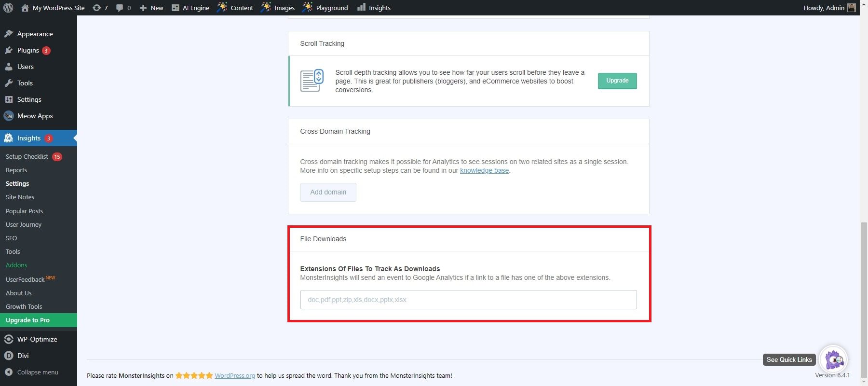The width and height of the screenshot is (868, 386).
Task: Click the Add domain button
Action: (328, 192)
